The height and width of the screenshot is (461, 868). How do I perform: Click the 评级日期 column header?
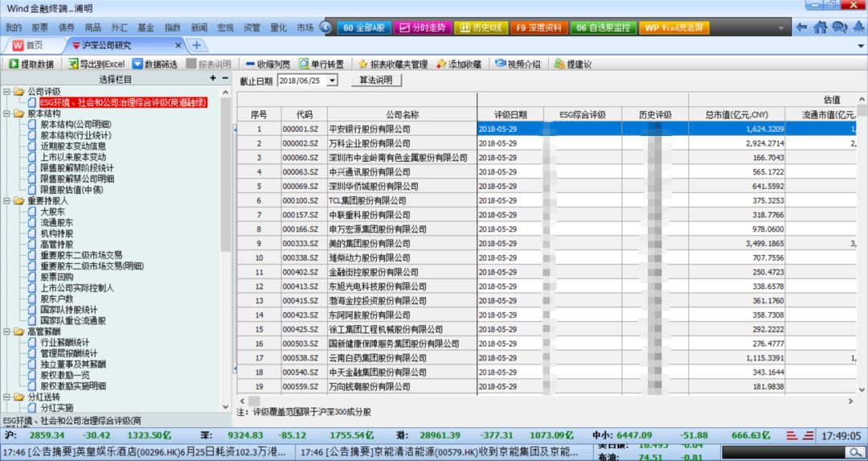[510, 115]
